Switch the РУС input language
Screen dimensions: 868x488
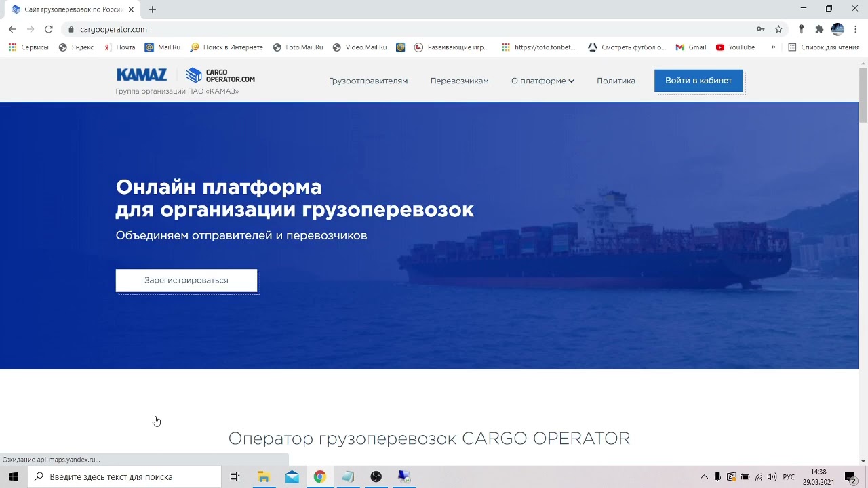[x=789, y=476]
